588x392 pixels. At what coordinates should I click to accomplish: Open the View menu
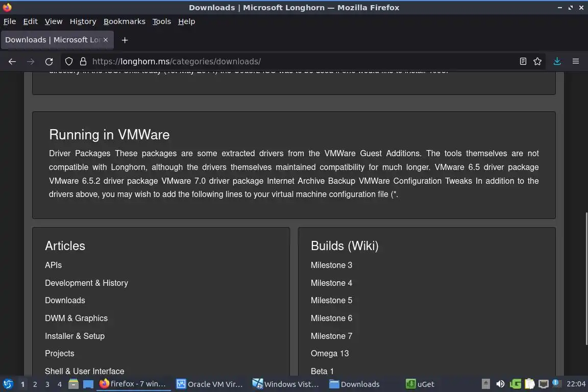[54, 21]
